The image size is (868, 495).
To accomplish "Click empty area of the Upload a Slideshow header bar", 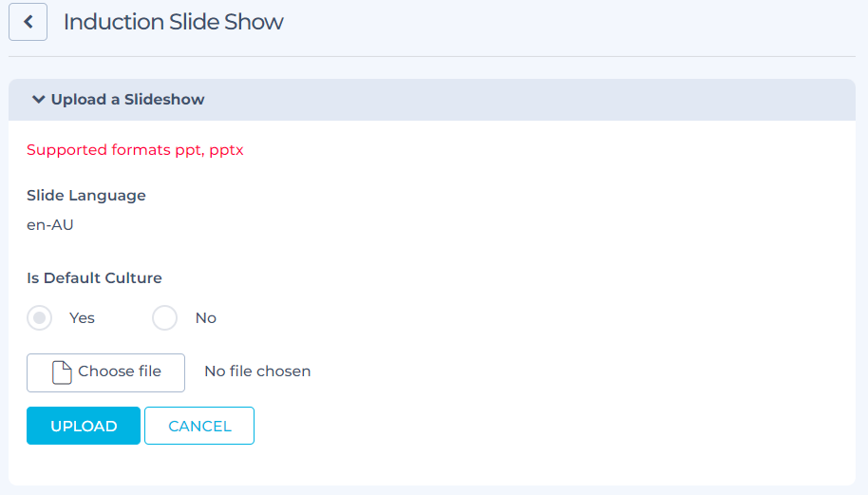I will click(x=526, y=100).
